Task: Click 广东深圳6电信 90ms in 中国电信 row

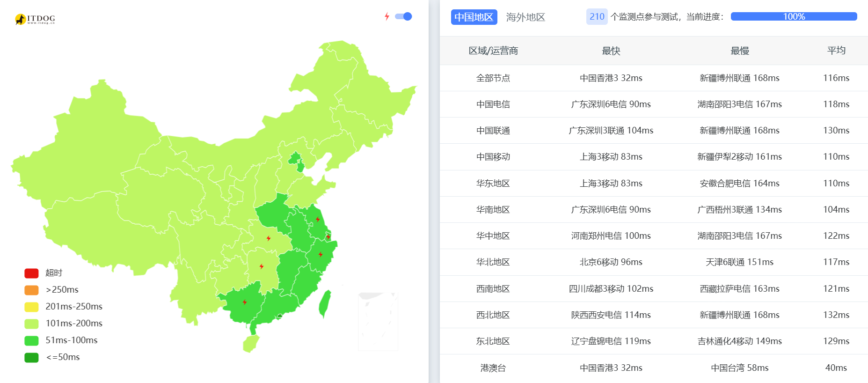Action: click(611, 104)
